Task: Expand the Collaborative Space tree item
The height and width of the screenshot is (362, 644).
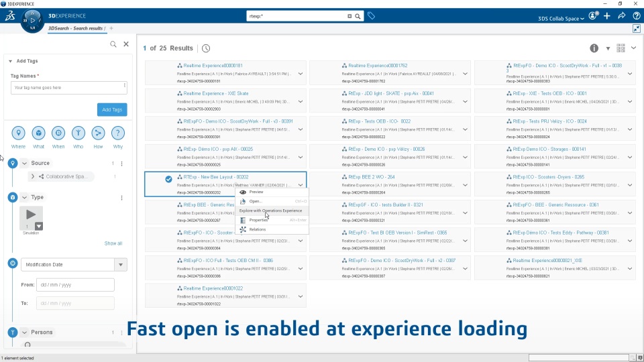Action: coord(32,176)
